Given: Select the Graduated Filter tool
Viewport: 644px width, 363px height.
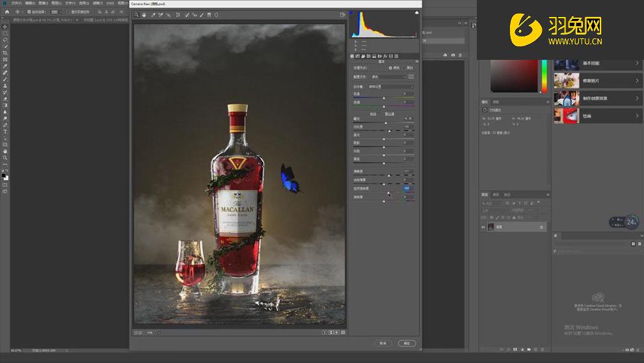Looking at the screenshot, I should point(209,15).
